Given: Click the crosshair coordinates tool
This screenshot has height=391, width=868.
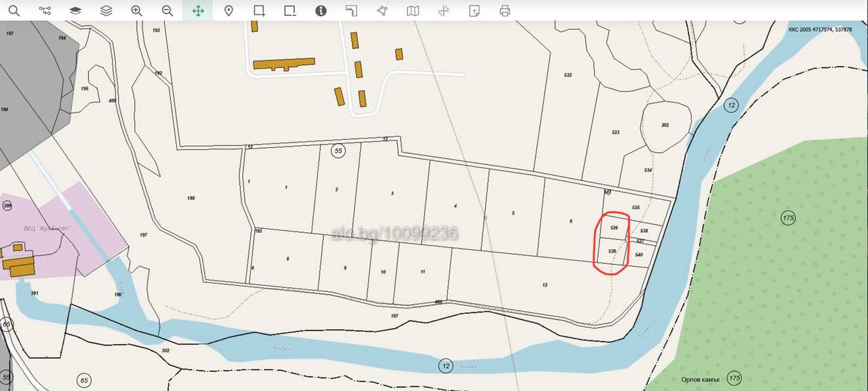Looking at the screenshot, I should click(x=443, y=10).
